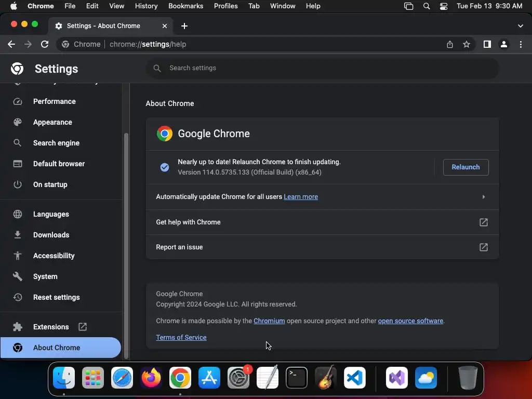
Task: Open the open source software link
Action: (x=410, y=321)
